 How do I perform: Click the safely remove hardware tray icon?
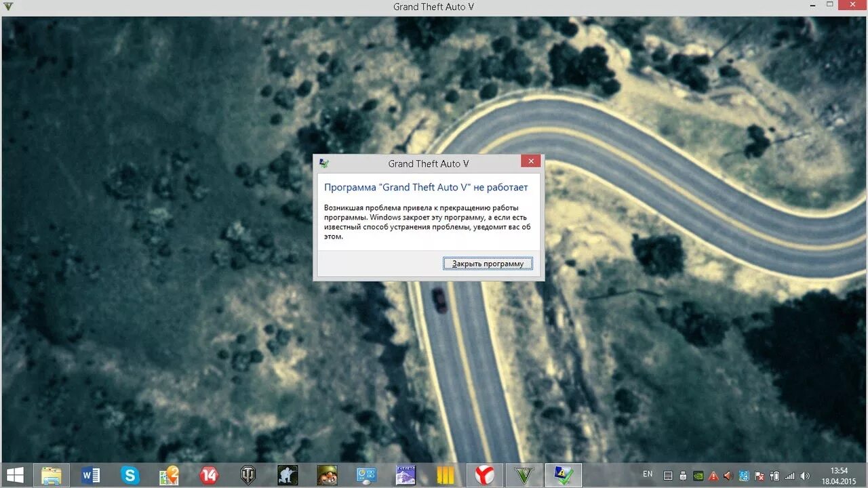[684, 476]
